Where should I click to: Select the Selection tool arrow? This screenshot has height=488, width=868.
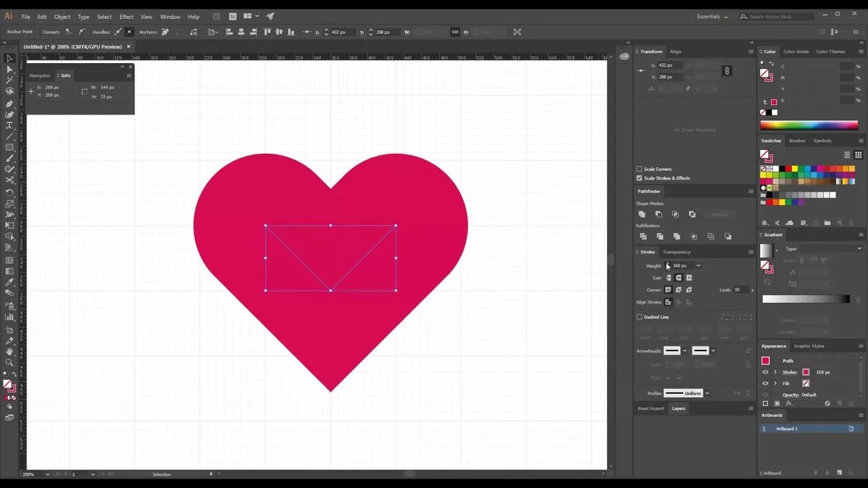[x=9, y=59]
